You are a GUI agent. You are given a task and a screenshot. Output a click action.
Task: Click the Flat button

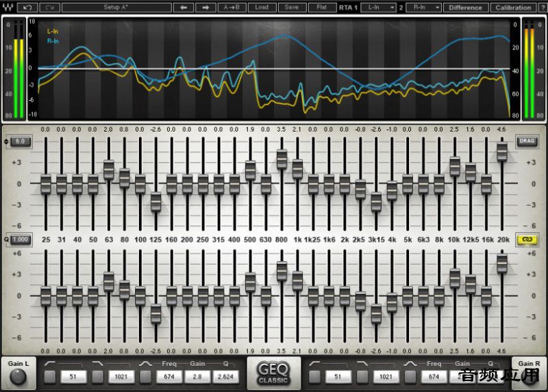tap(322, 8)
